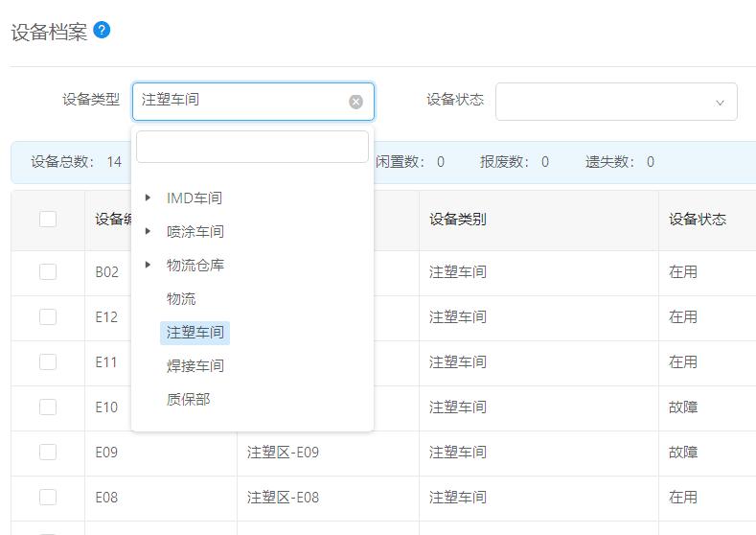Click the 闲置数 0 summary entry
756x535 pixels.
[x=410, y=162]
